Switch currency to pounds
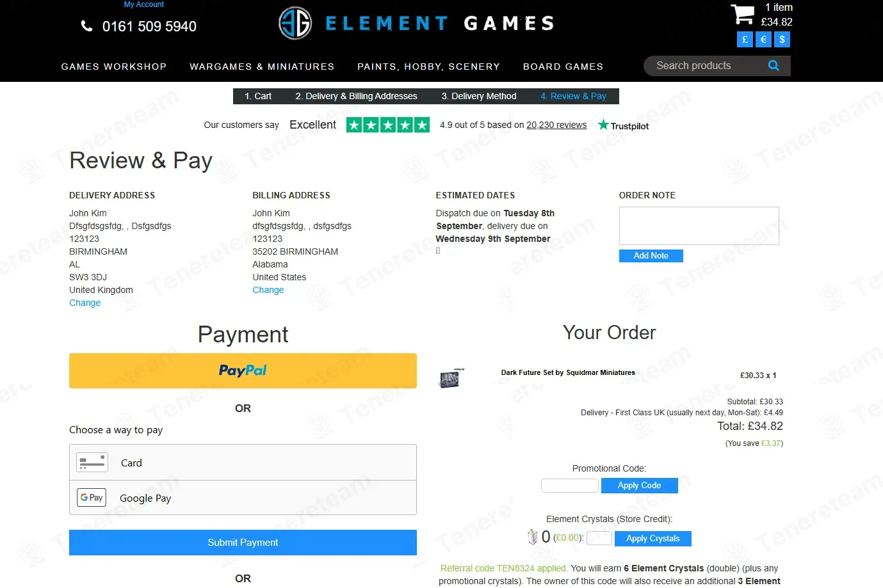Viewport: 883px width, 588px height. (x=745, y=40)
